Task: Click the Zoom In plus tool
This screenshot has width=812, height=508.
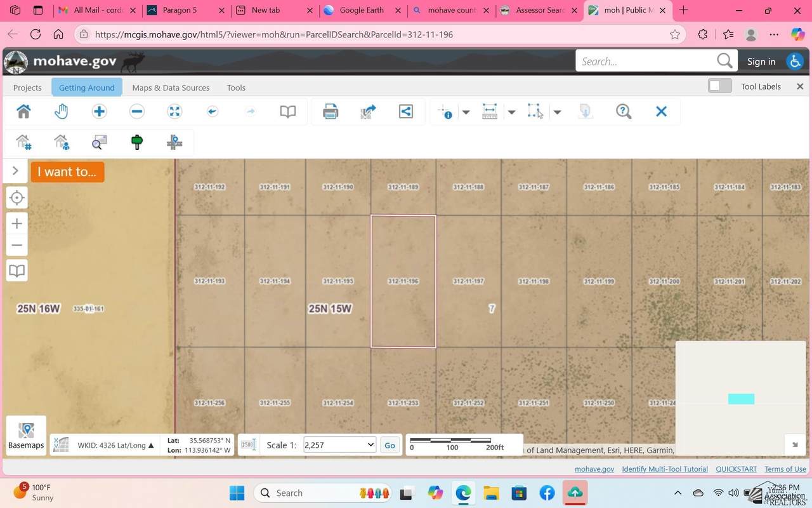Action: 99,112
